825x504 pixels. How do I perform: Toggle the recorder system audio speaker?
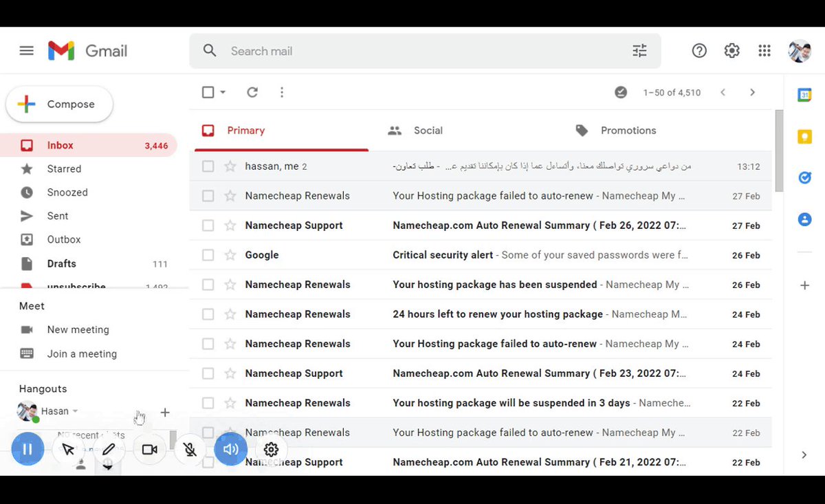[x=231, y=450]
